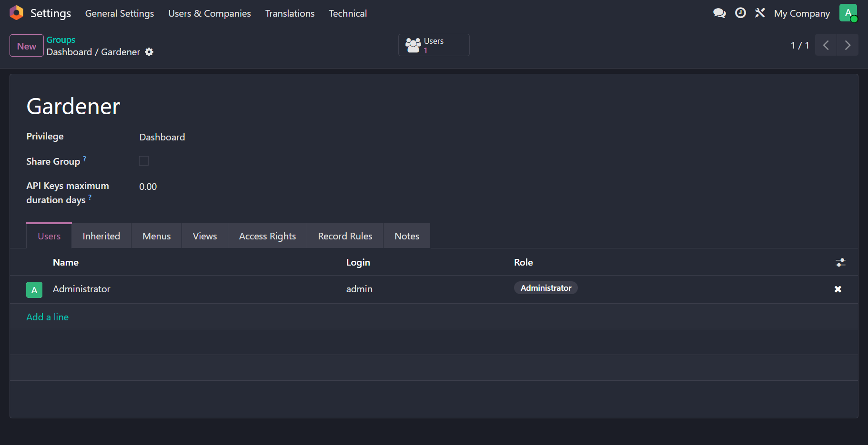
Task: Open the conversations chat icon
Action: pos(719,13)
